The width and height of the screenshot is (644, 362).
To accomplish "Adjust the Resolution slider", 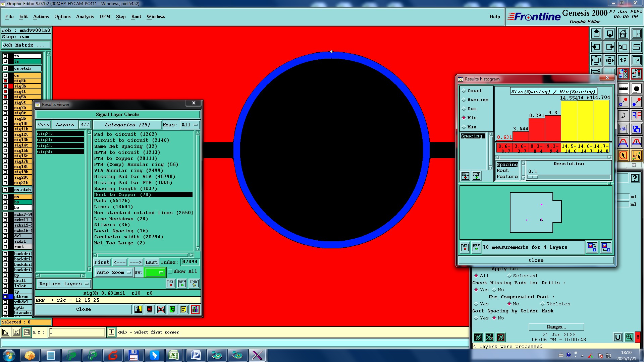I will [533, 177].
